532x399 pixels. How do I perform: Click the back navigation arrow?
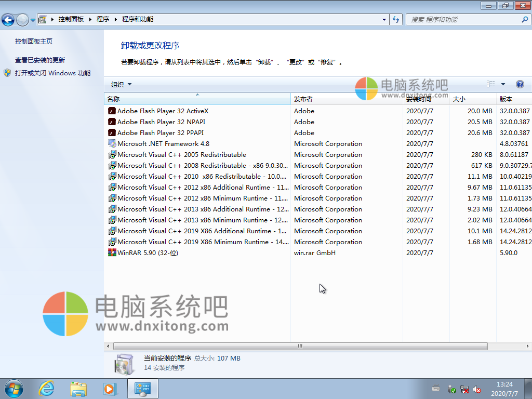pos(8,19)
